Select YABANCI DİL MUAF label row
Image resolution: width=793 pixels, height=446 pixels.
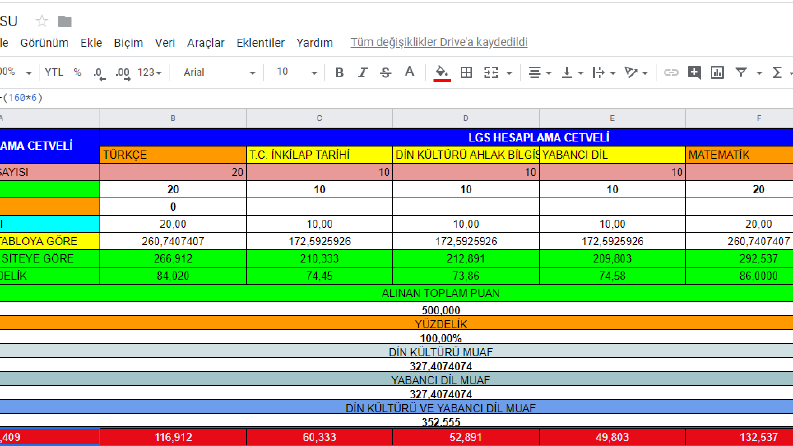coord(396,379)
